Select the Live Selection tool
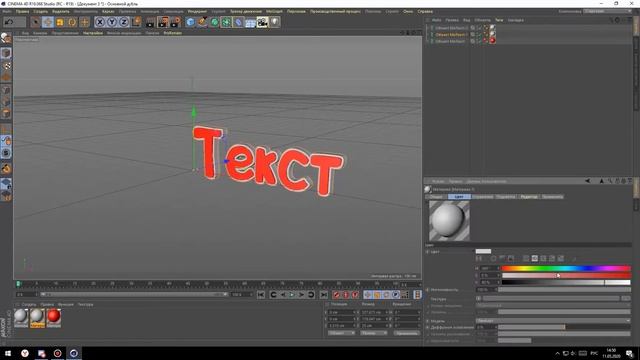The image size is (640, 360). point(36,22)
